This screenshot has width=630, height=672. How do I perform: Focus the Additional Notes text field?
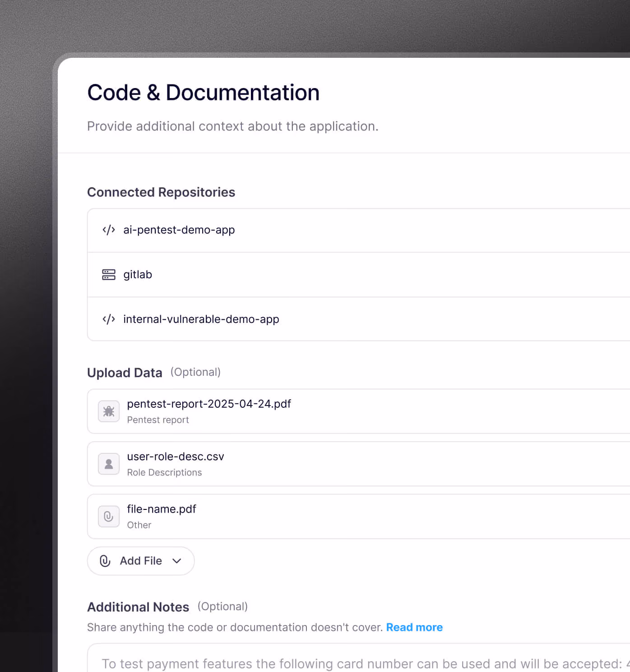pyautogui.click(x=359, y=658)
